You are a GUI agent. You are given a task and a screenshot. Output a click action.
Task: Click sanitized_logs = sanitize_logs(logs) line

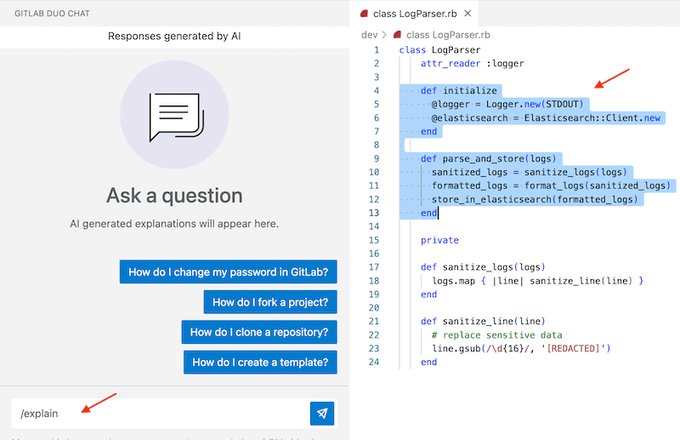529,172
